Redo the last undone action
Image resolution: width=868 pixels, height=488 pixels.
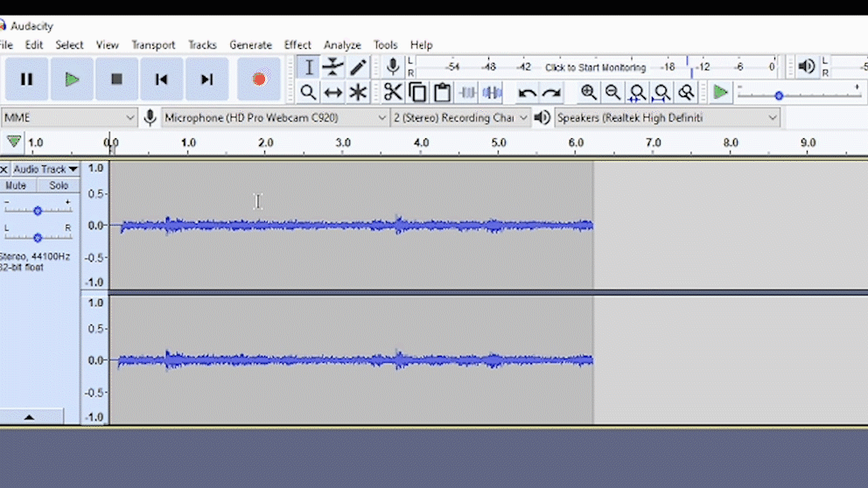[x=551, y=92]
